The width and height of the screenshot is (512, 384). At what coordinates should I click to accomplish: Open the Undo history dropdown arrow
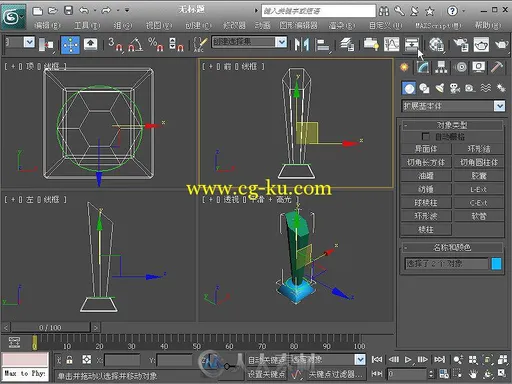pyautogui.click(x=95, y=11)
